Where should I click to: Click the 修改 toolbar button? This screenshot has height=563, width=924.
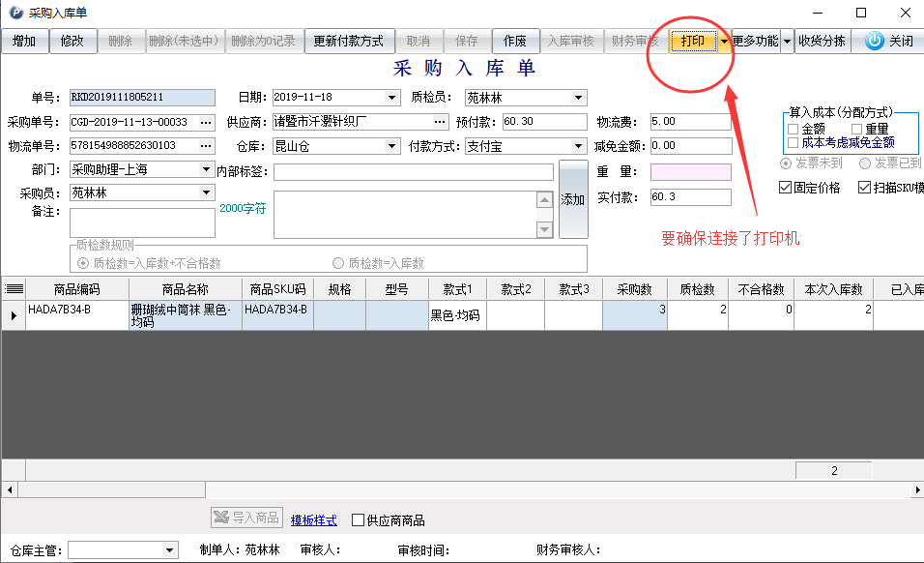(73, 42)
